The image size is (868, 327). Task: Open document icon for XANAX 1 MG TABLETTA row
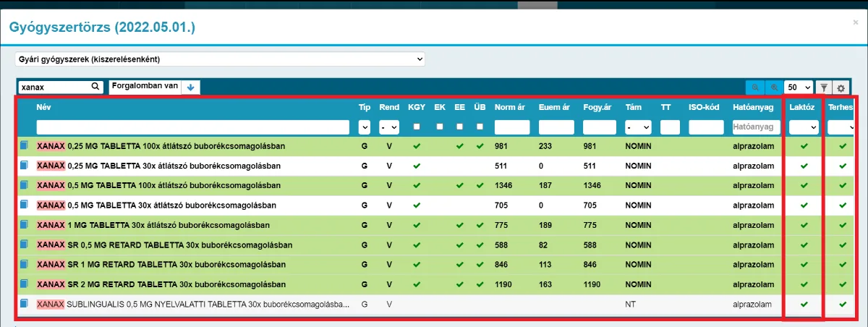tap(24, 225)
